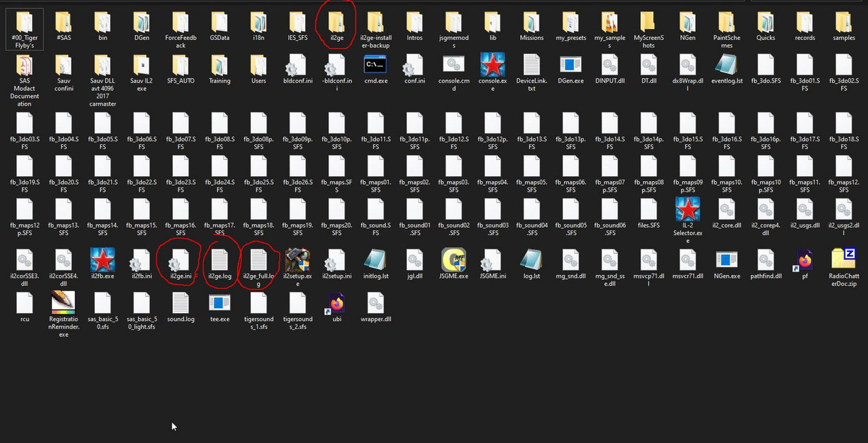868x443 pixels.
Task: Select the console.exe red star icon
Action: 493,65
